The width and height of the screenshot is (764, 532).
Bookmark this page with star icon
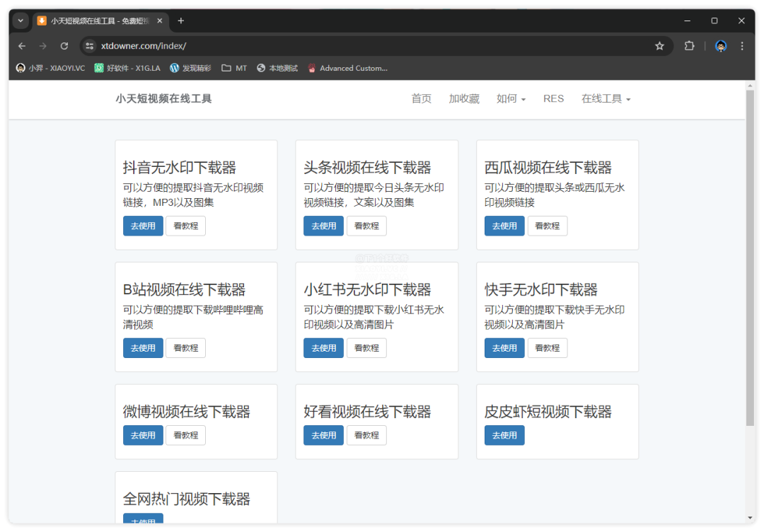pyautogui.click(x=659, y=46)
